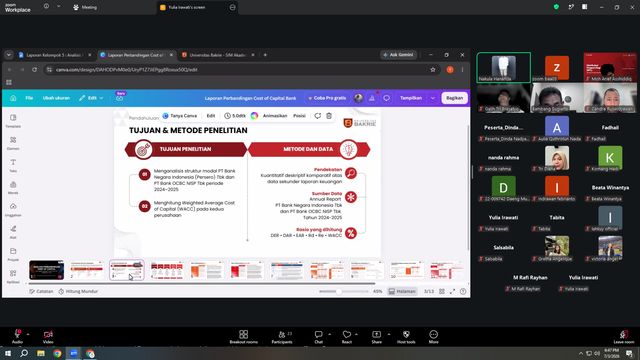Open a new browser tab
This screenshot has width=640, height=360.
click(265, 55)
